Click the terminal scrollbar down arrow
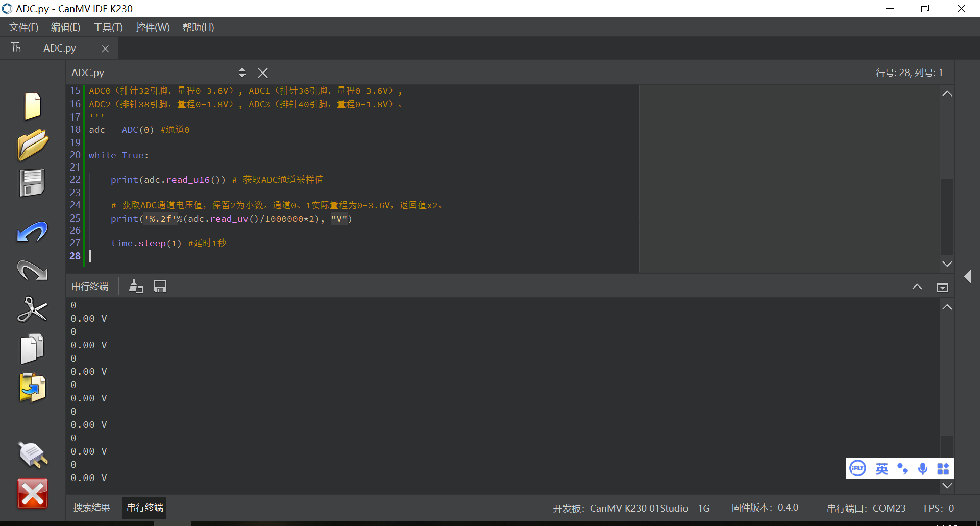 947,486
